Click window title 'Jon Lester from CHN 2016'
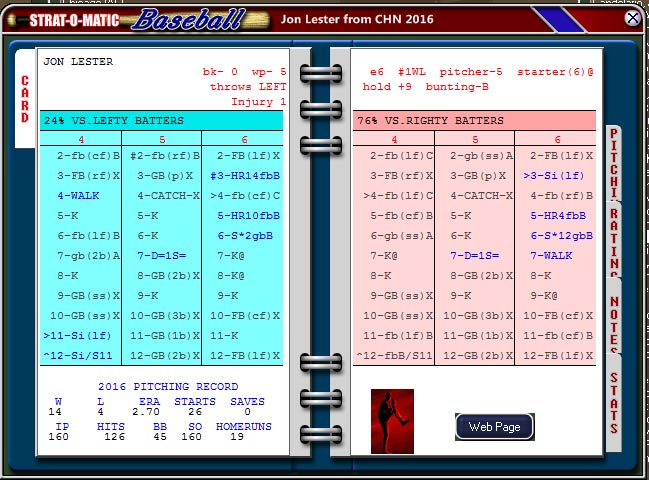This screenshot has height=480, width=649. pyautogui.click(x=357, y=19)
